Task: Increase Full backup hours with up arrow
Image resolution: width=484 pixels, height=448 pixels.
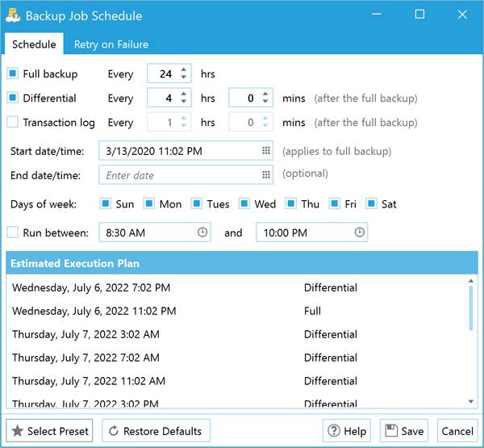Action: pos(184,69)
